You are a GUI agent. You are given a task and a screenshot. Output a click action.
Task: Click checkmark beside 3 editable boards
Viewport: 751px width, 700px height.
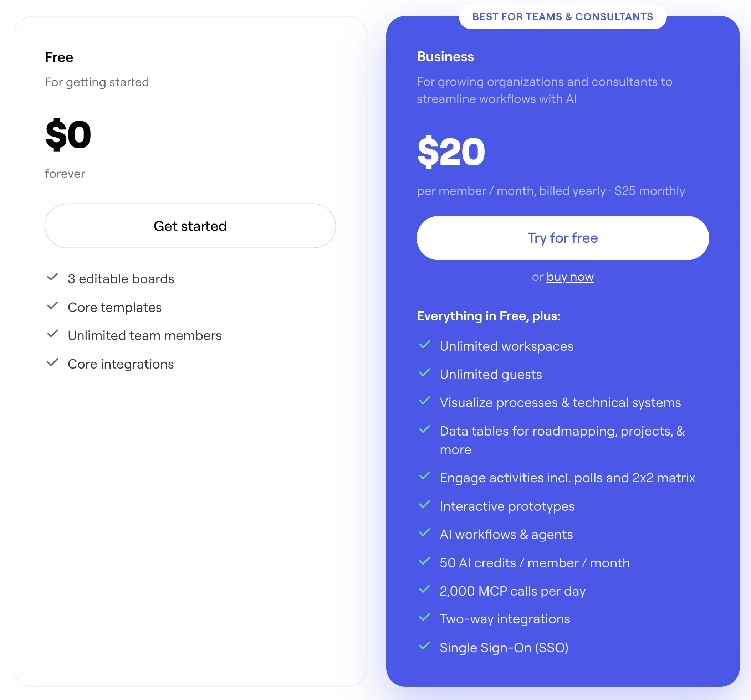coord(52,277)
